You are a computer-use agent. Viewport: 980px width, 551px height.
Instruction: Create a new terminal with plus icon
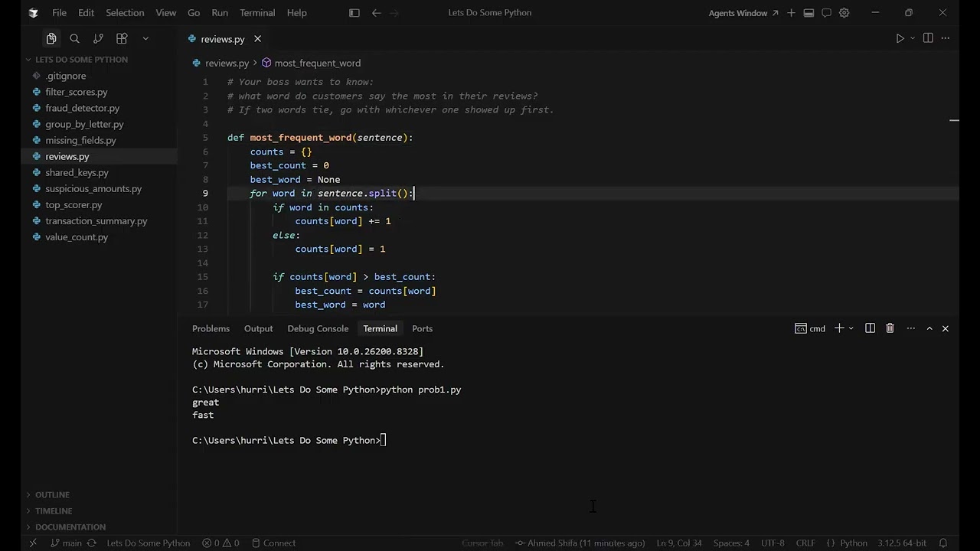click(839, 328)
